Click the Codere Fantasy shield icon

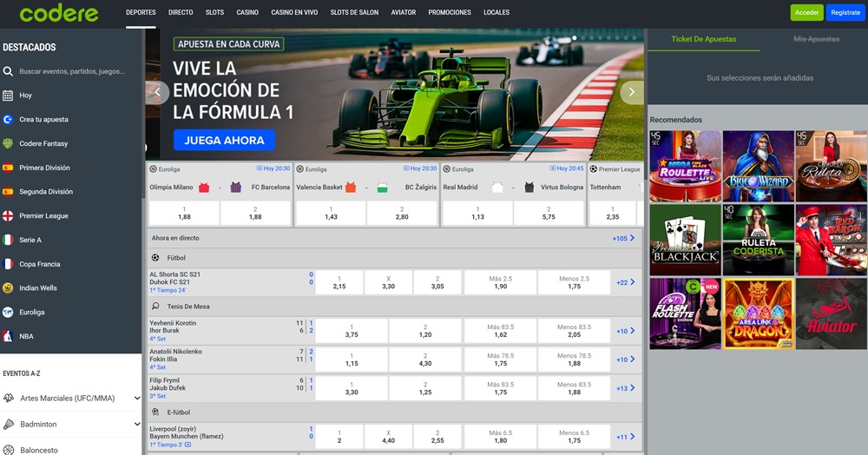coord(8,143)
